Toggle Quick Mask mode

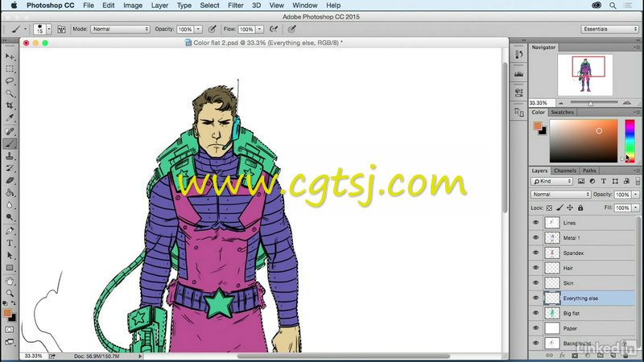point(10,330)
